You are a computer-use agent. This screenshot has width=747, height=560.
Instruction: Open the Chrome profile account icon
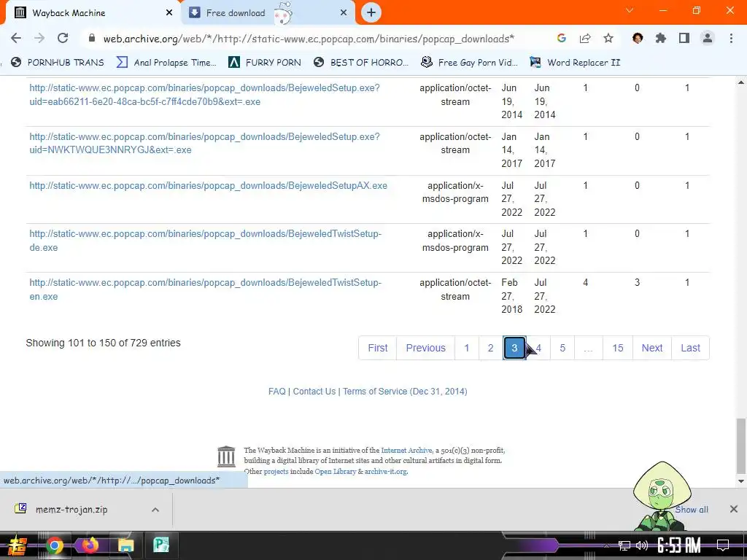point(708,38)
